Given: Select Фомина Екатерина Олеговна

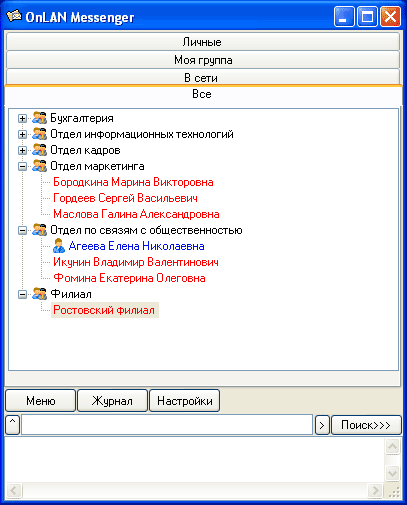Looking at the screenshot, I should point(129,278).
